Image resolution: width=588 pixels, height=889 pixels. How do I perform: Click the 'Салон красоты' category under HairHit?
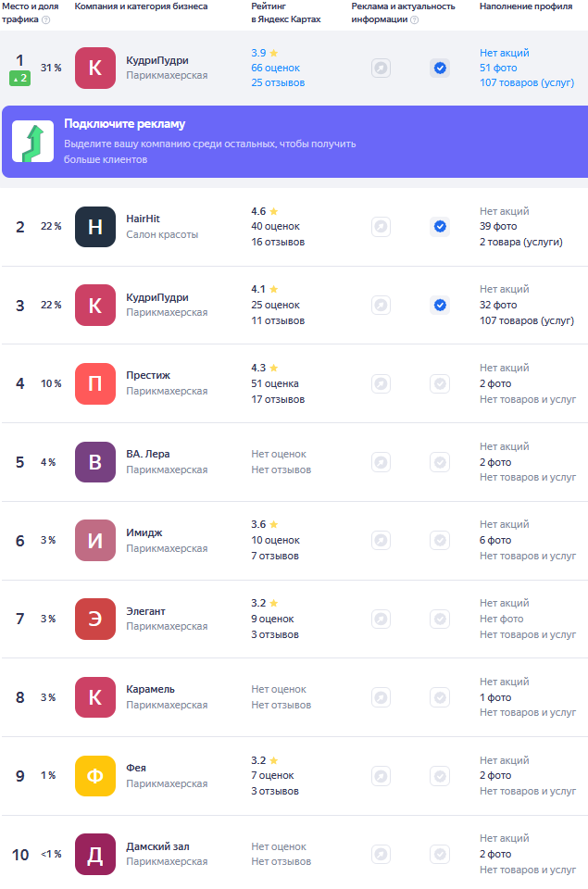pos(162,234)
